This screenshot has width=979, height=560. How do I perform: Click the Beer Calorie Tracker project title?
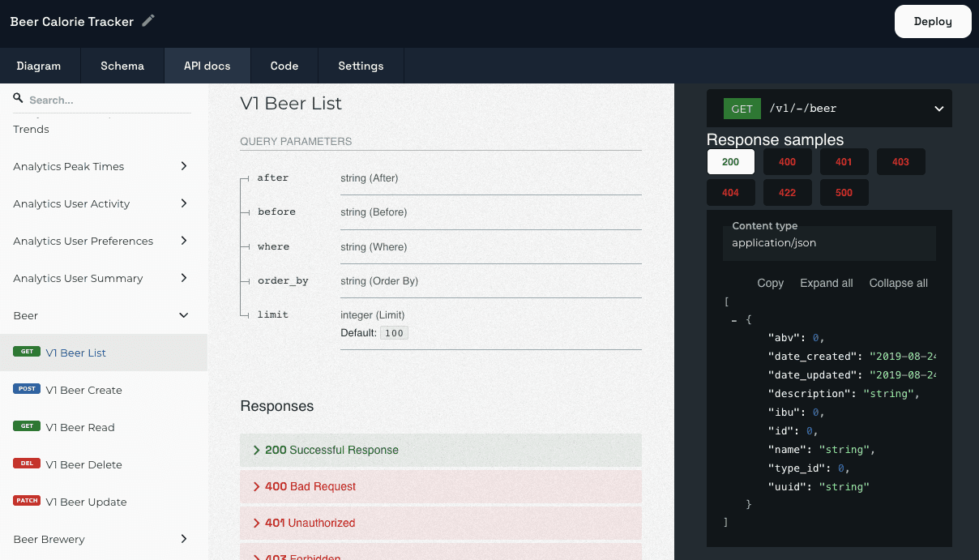(x=71, y=22)
